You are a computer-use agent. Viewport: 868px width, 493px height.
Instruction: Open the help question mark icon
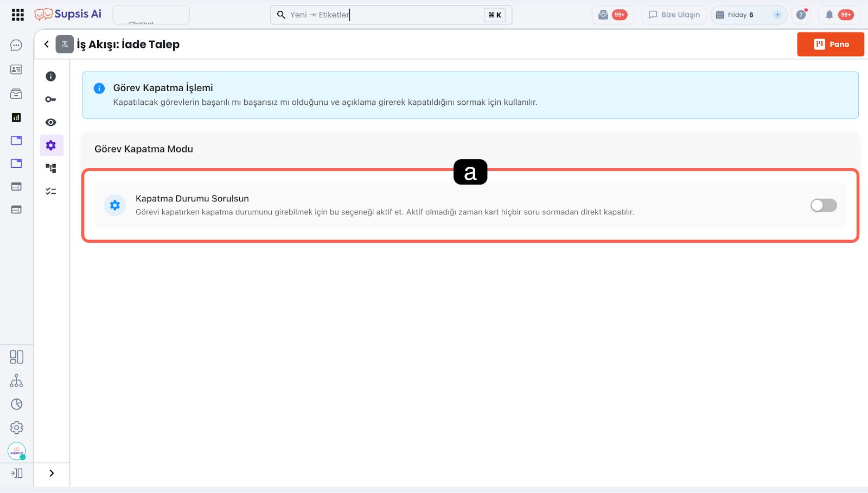pyautogui.click(x=801, y=15)
